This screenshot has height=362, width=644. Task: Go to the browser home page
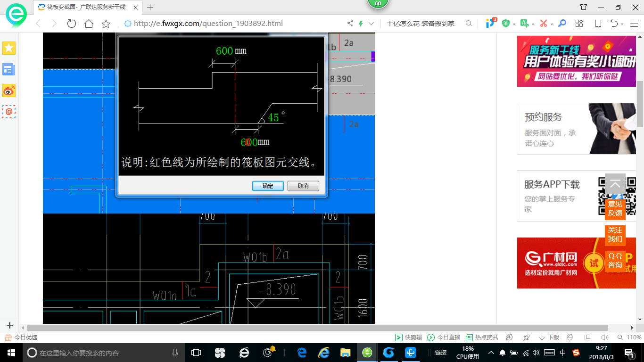tap(89, 24)
